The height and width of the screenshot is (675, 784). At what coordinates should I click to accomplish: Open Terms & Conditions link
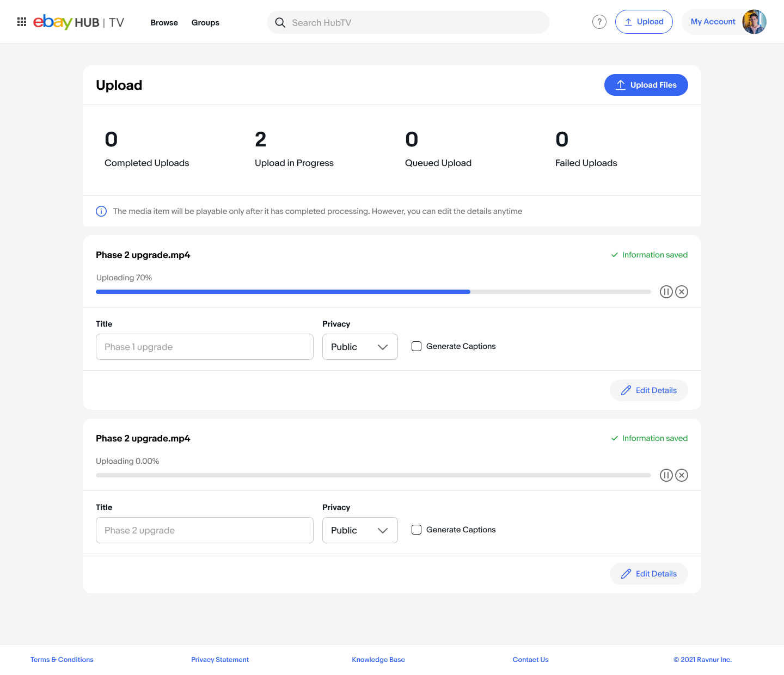click(x=62, y=660)
